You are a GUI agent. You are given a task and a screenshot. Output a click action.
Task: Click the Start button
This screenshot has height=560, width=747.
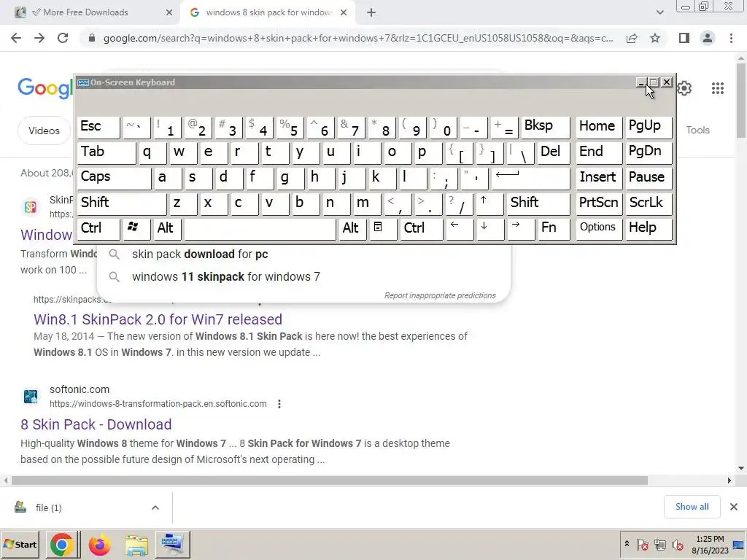20,544
